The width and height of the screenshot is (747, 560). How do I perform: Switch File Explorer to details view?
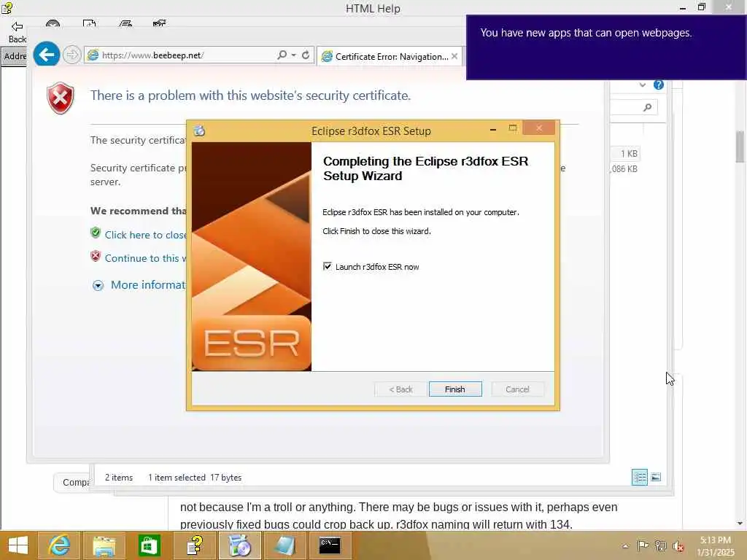639,477
